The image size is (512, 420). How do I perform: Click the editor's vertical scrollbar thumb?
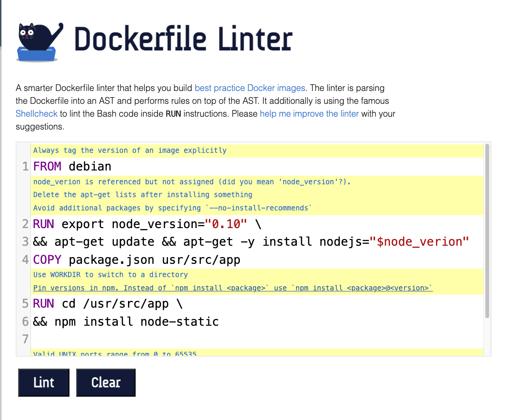coord(486,230)
